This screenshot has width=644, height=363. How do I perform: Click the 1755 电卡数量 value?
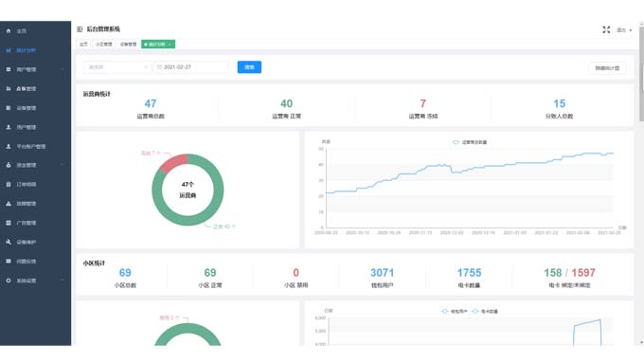point(469,273)
